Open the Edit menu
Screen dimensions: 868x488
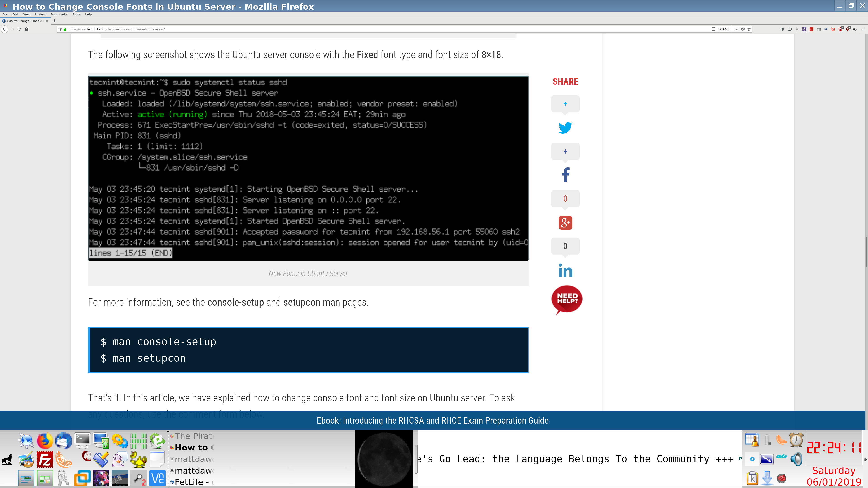point(15,14)
